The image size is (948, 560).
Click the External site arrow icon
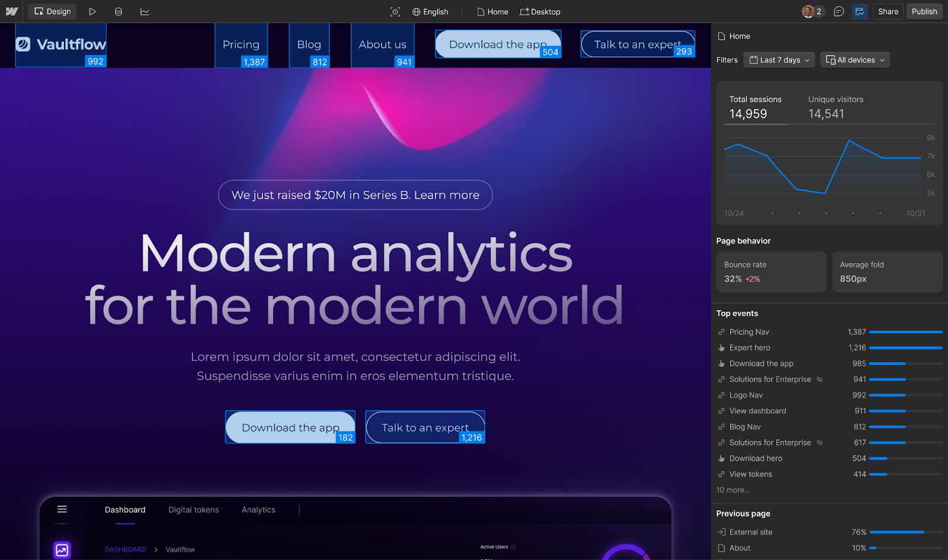click(x=721, y=532)
